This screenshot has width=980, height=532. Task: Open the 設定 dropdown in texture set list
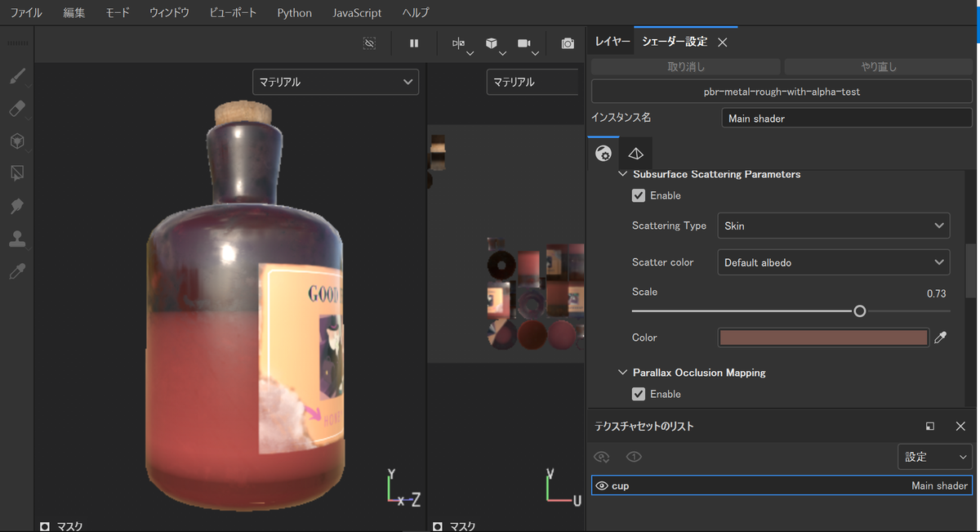[x=935, y=457]
